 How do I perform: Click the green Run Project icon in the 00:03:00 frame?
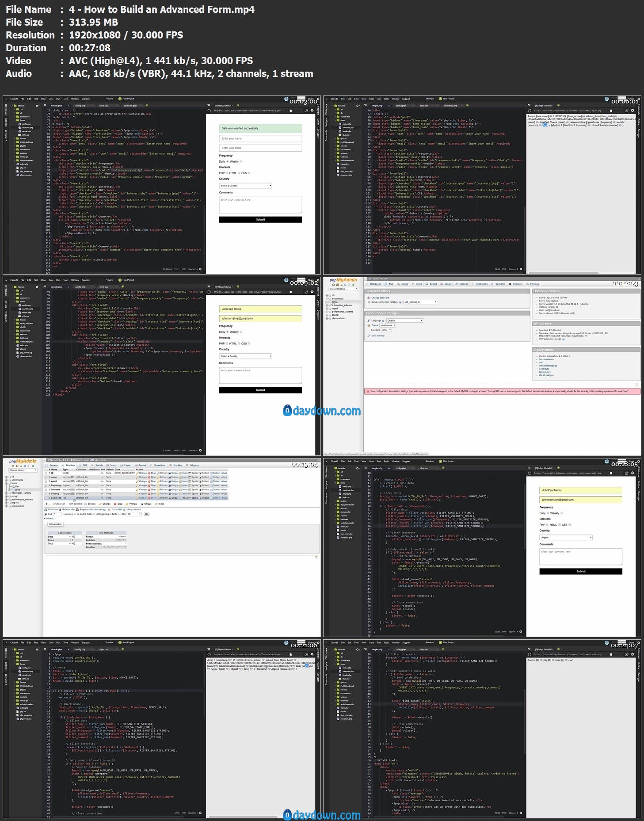120,99
